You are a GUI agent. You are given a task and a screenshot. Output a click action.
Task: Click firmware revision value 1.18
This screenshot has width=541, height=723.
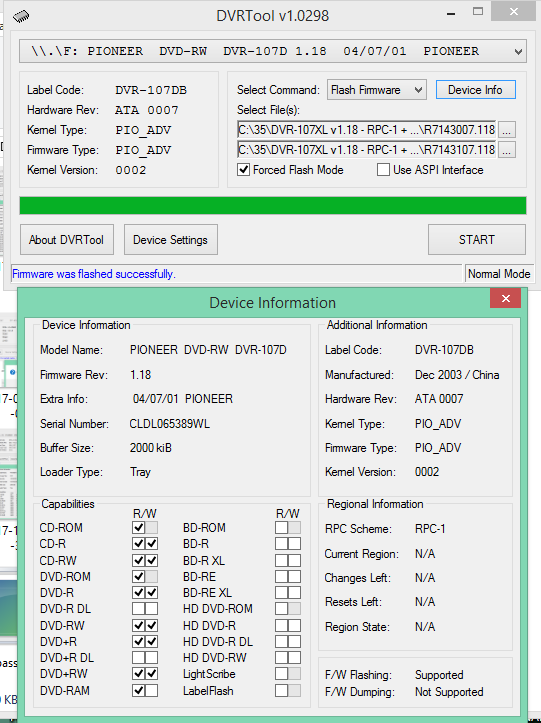141,375
